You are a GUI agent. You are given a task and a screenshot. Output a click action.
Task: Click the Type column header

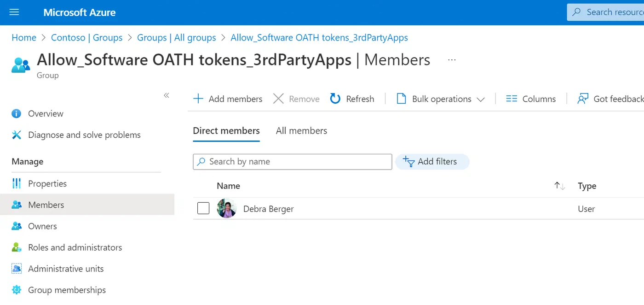[x=587, y=186]
